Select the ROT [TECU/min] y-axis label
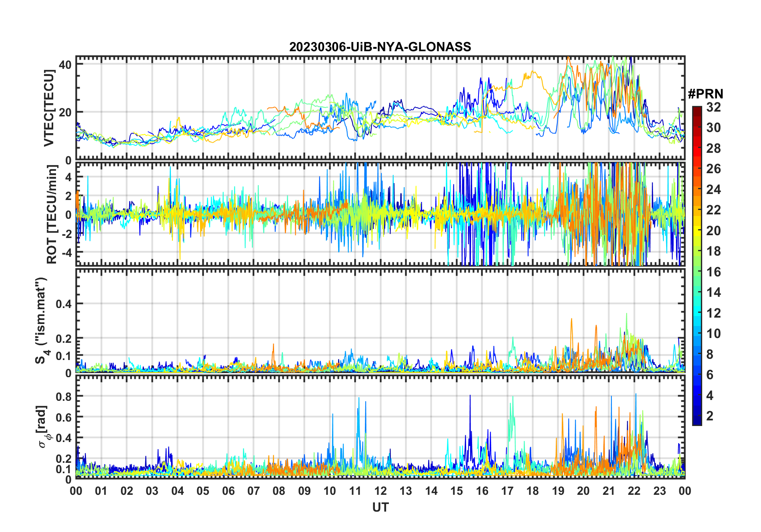 [x=52, y=214]
